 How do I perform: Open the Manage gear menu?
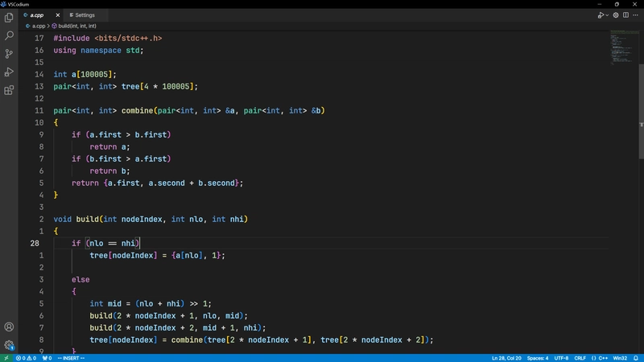coord(10,345)
